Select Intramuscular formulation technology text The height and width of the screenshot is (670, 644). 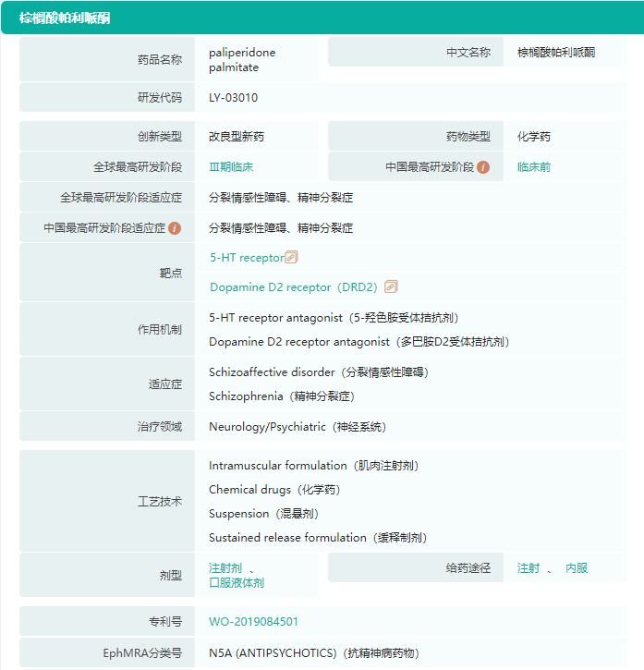pyautogui.click(x=313, y=466)
